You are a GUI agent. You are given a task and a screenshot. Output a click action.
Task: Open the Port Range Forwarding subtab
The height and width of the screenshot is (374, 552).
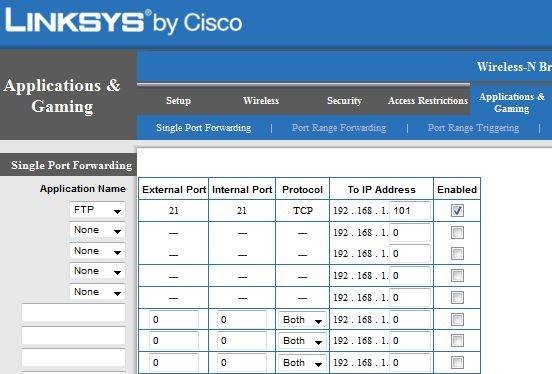tap(339, 127)
